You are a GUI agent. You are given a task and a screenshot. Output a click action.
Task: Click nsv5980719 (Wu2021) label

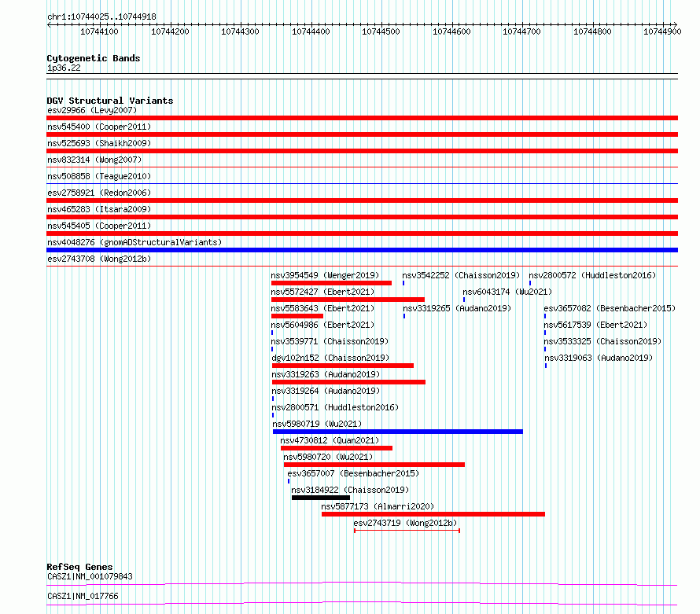click(318, 424)
